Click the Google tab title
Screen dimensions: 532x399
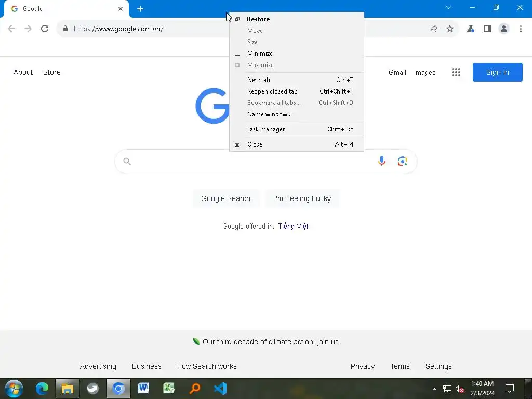tap(33, 9)
